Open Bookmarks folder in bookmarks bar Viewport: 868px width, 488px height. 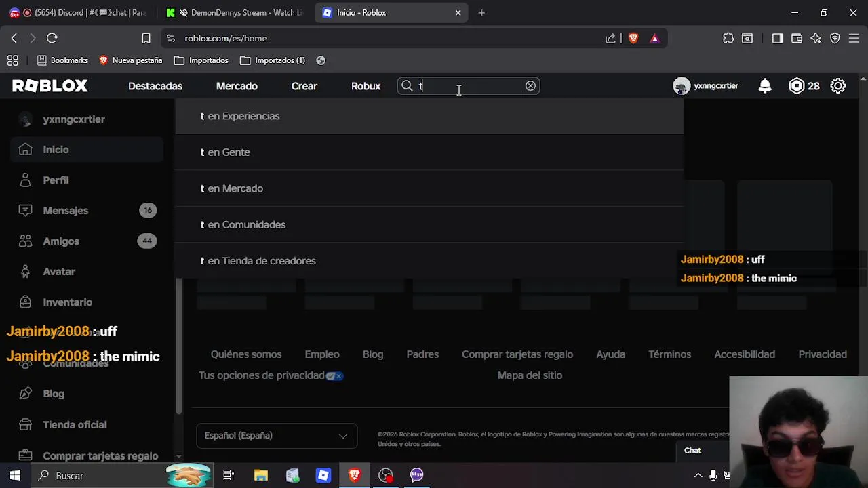[62, 60]
